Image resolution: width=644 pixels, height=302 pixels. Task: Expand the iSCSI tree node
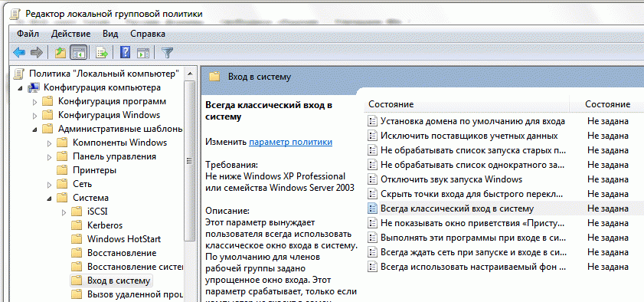64,212
